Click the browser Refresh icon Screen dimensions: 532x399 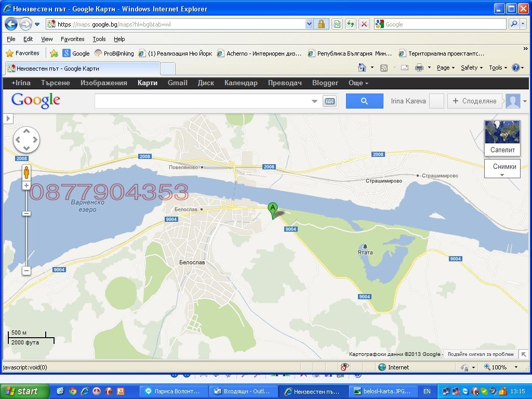351,24
